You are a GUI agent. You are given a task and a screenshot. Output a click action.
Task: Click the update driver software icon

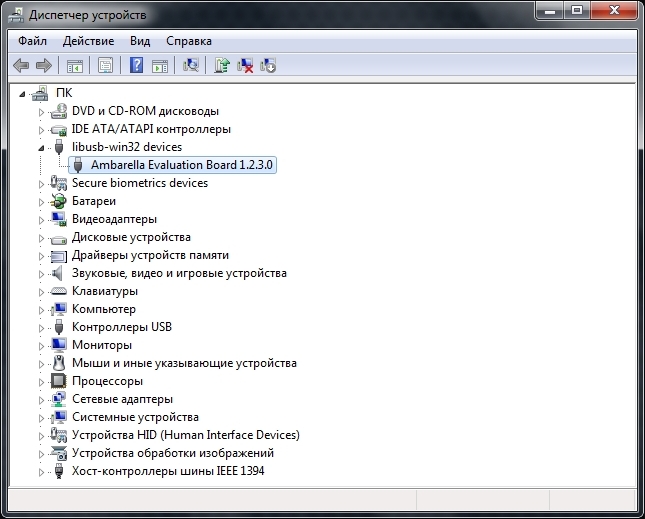coord(222,66)
